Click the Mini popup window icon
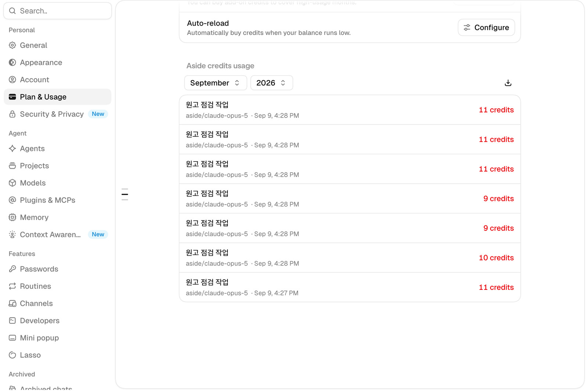This screenshot has height=392, width=588. point(12,338)
